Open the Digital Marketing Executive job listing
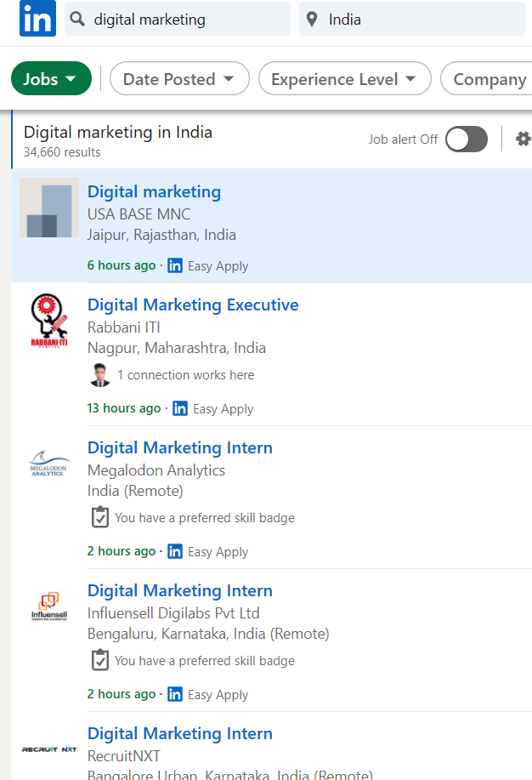Viewport: 532px width, 780px height. [x=193, y=305]
